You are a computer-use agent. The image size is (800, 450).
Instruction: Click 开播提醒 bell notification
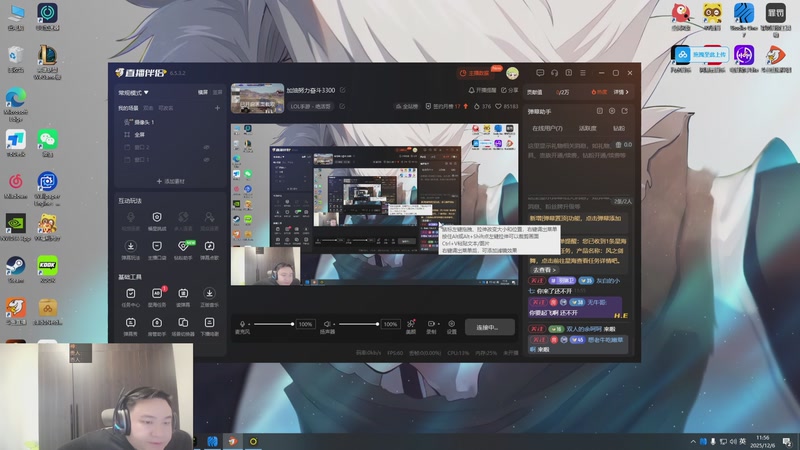pyautogui.click(x=482, y=90)
